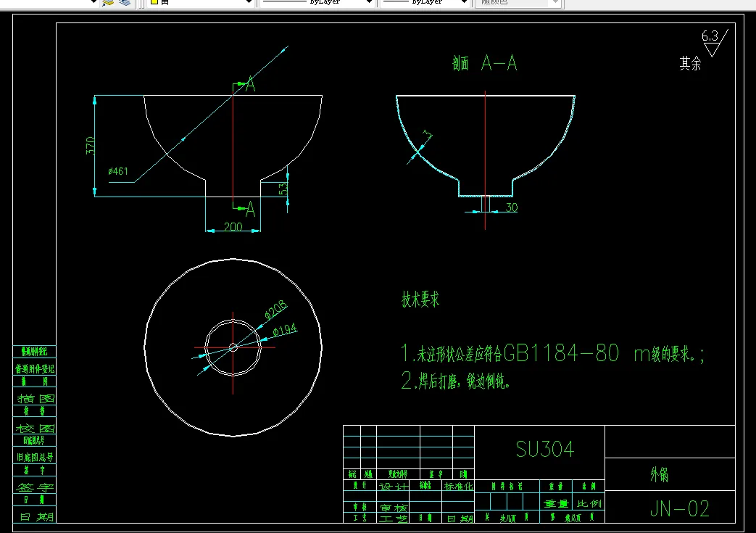The width and height of the screenshot is (756, 533).
Task: Open the linetype ByLayer dropdown beside color control
Action: tap(317, 2)
